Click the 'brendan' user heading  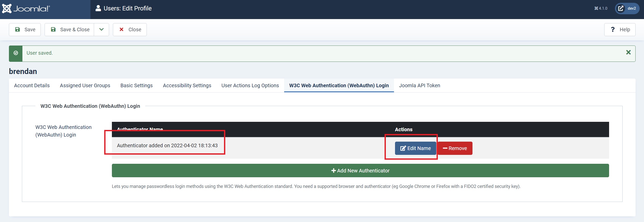(x=23, y=71)
